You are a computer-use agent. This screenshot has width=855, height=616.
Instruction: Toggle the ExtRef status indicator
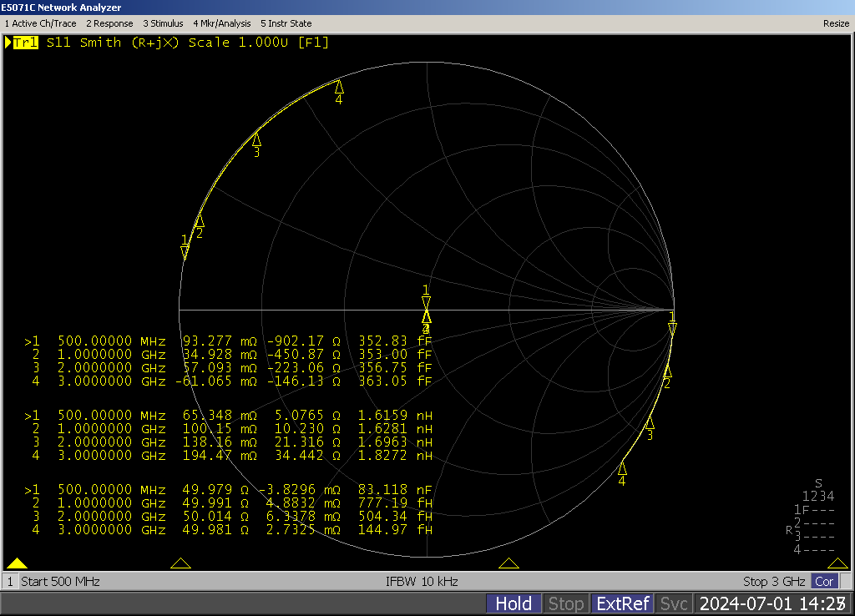tap(622, 603)
